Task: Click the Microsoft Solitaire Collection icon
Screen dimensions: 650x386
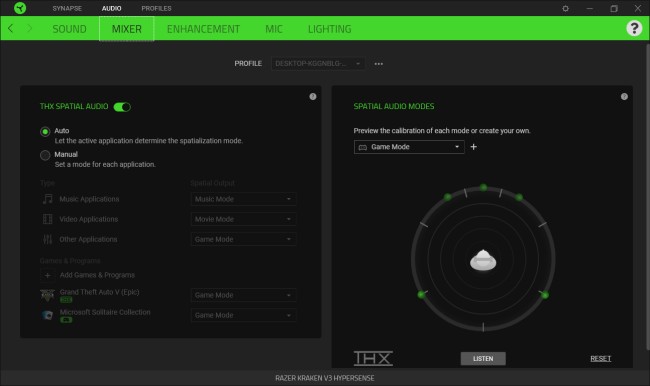Action: 47,315
